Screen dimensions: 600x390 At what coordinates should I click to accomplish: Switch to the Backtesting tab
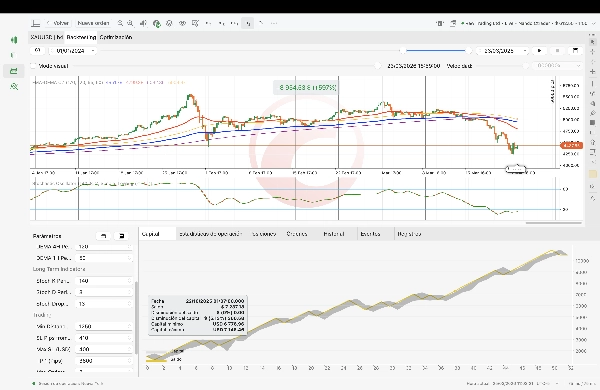pyautogui.click(x=81, y=37)
